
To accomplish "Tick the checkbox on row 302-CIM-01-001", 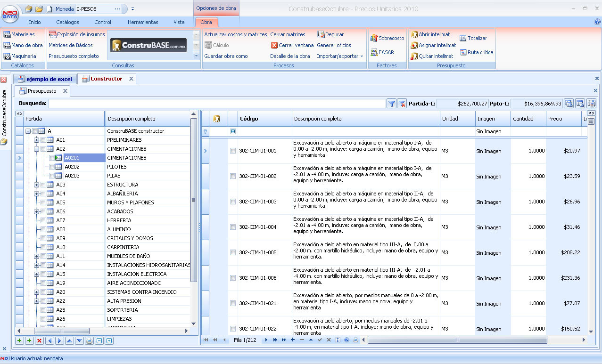I will pos(233,151).
